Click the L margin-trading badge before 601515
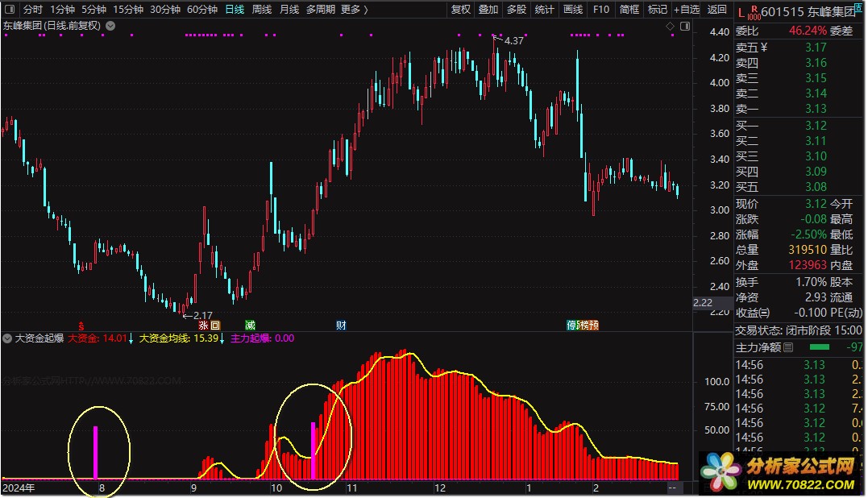 [741, 13]
